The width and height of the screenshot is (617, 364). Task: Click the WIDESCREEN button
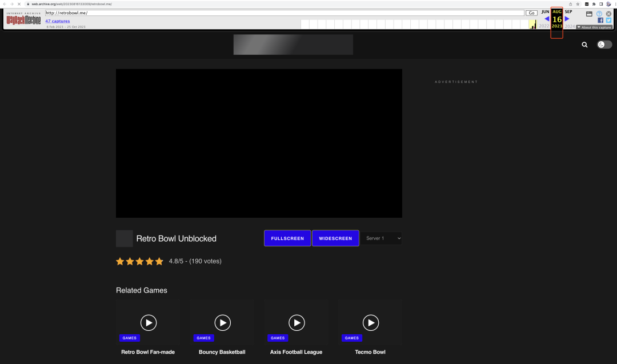(x=335, y=238)
